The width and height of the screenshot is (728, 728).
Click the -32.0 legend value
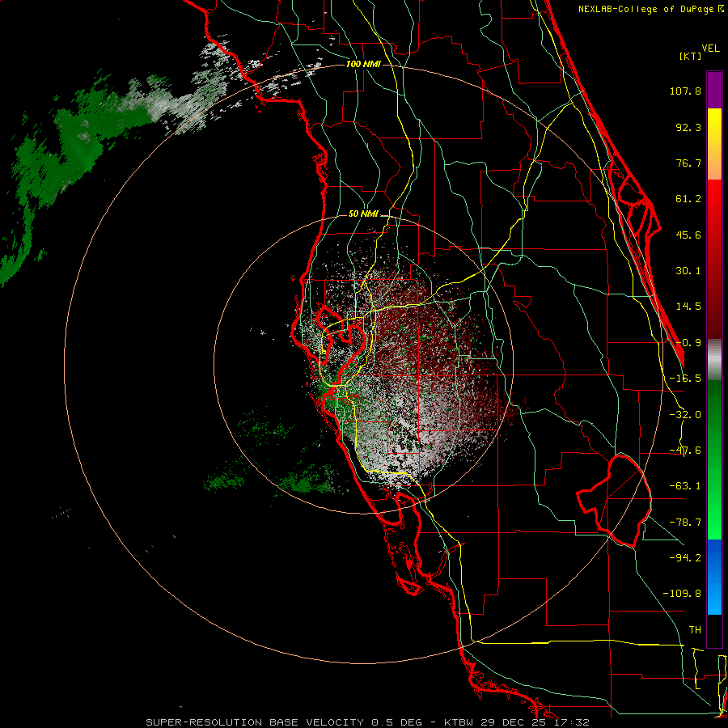685,415
